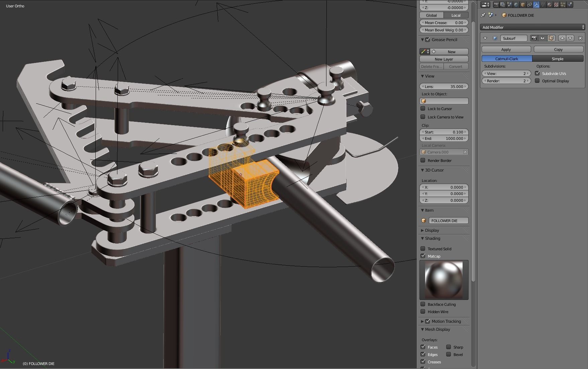Image resolution: width=588 pixels, height=369 pixels.
Task: Select the Modifiers wrench tab
Action: coord(535,5)
